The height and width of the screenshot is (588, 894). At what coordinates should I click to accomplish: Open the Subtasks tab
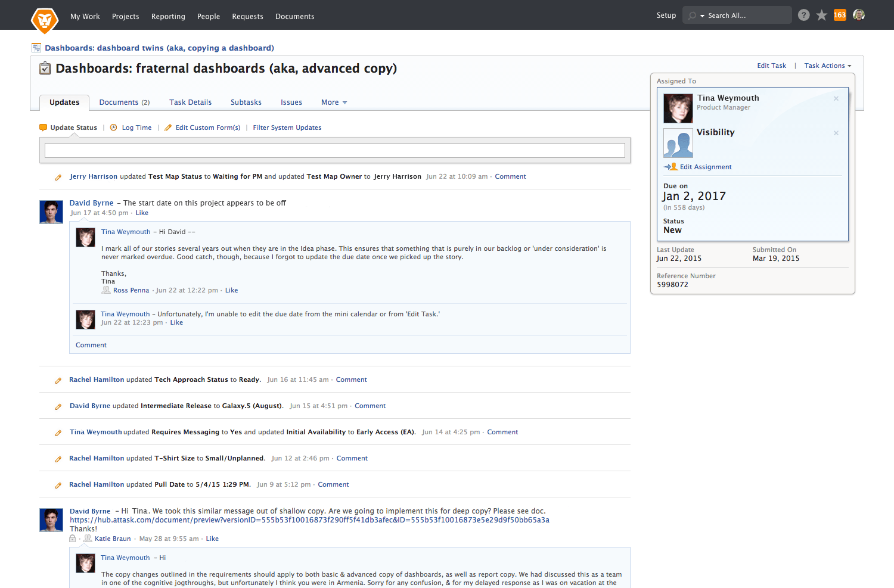pyautogui.click(x=246, y=102)
